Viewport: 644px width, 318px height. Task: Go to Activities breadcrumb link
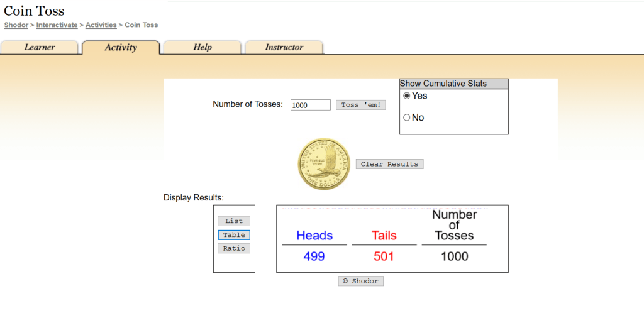point(101,25)
